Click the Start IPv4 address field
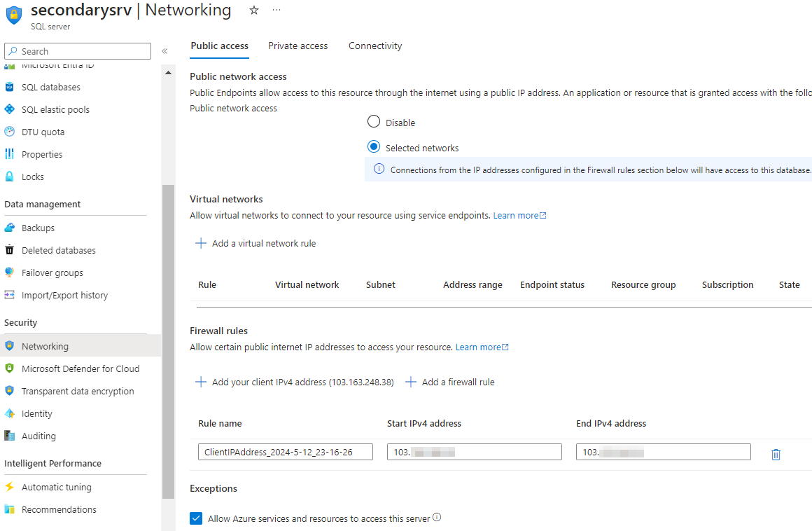This screenshot has width=812, height=531. (x=475, y=452)
